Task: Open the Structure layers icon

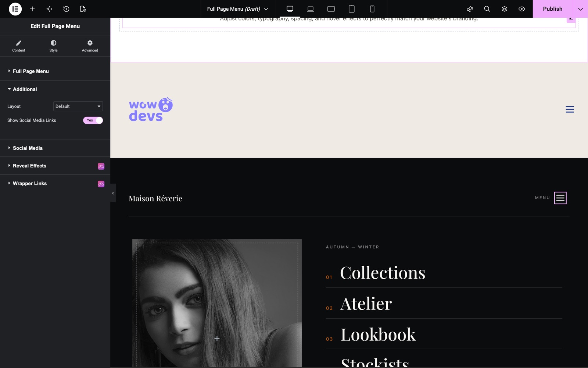Action: [504, 9]
